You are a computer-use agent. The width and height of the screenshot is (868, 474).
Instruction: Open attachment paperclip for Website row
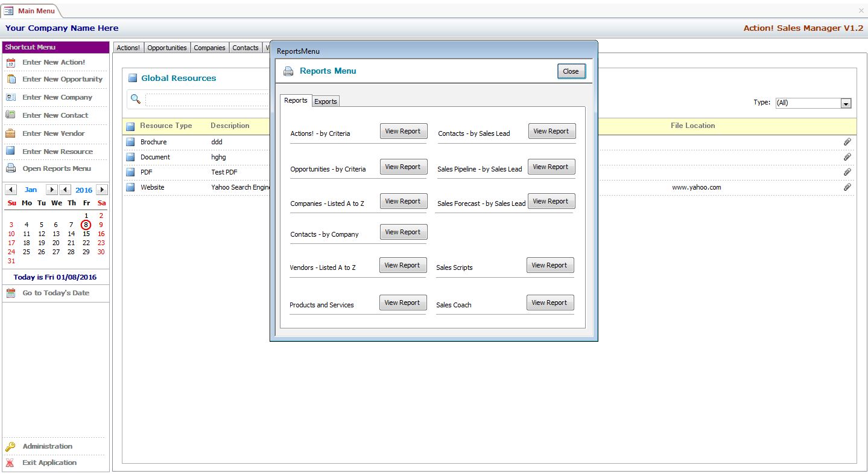click(x=847, y=187)
